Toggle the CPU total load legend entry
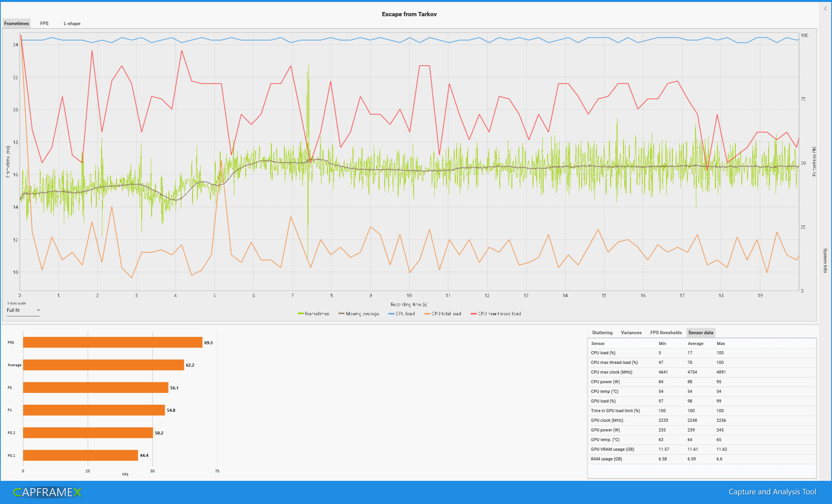832x504 pixels. (442, 314)
